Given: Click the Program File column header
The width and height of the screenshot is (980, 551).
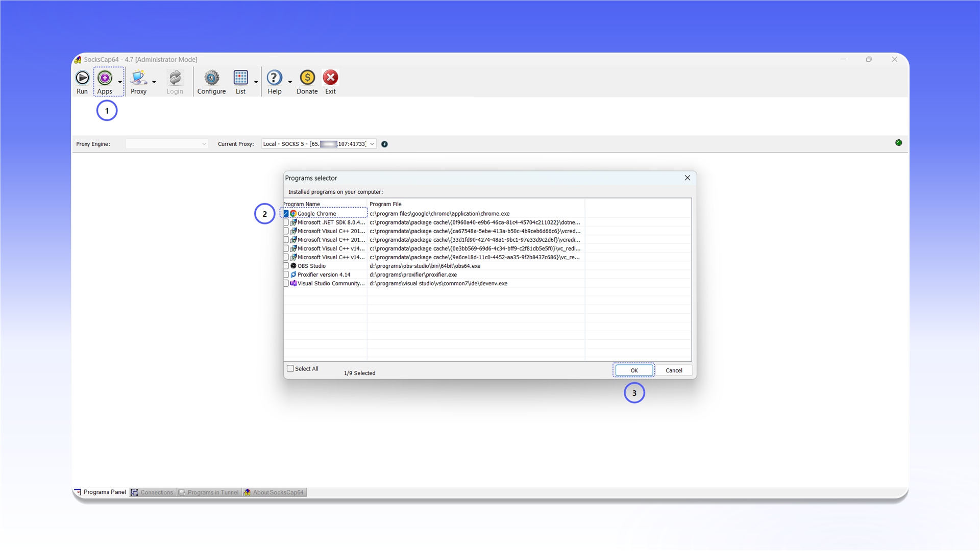Looking at the screenshot, I should tap(476, 204).
